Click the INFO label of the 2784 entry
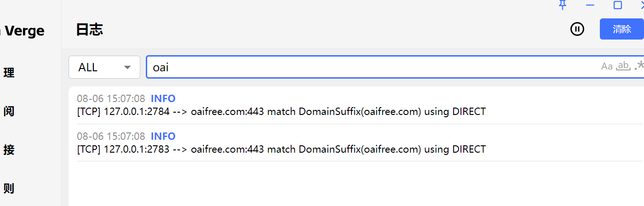The width and height of the screenshot is (644, 206). (163, 98)
